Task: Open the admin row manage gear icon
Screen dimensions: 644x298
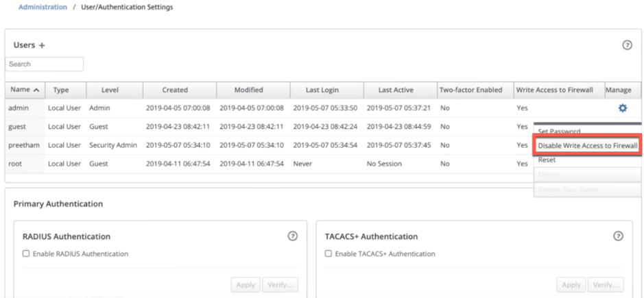Action: 623,108
